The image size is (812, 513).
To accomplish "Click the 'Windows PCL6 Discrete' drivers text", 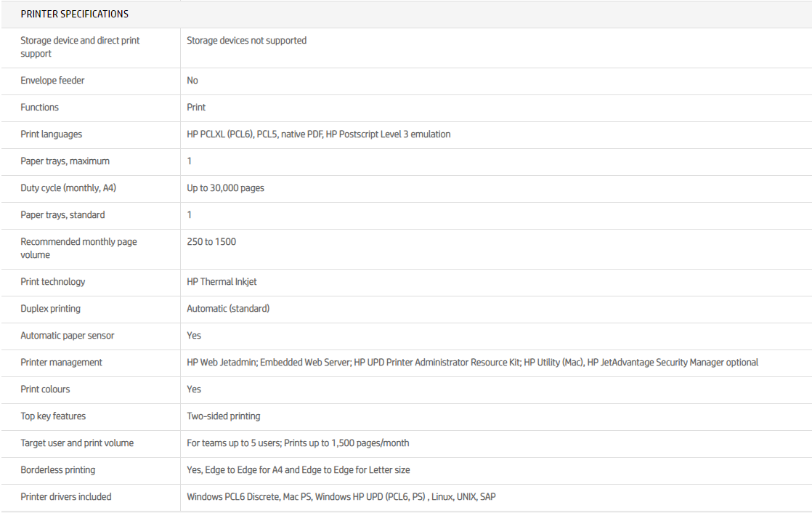I will point(234,497).
